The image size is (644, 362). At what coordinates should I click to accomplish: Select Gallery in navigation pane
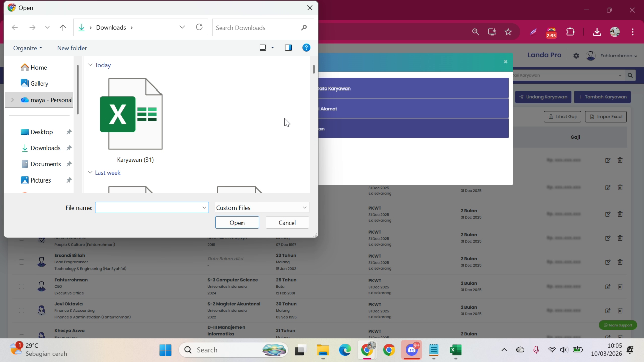pos(39,83)
